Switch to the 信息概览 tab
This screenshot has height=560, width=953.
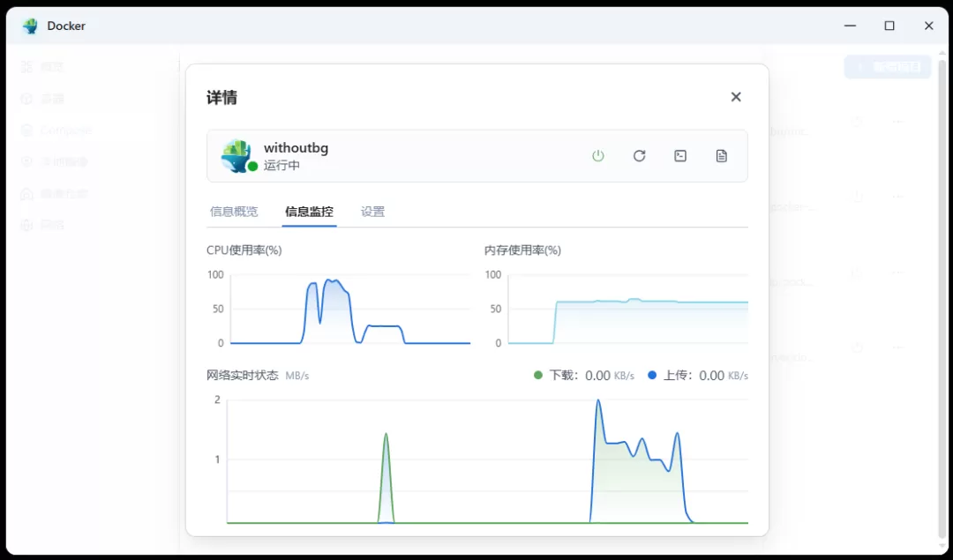tap(234, 212)
